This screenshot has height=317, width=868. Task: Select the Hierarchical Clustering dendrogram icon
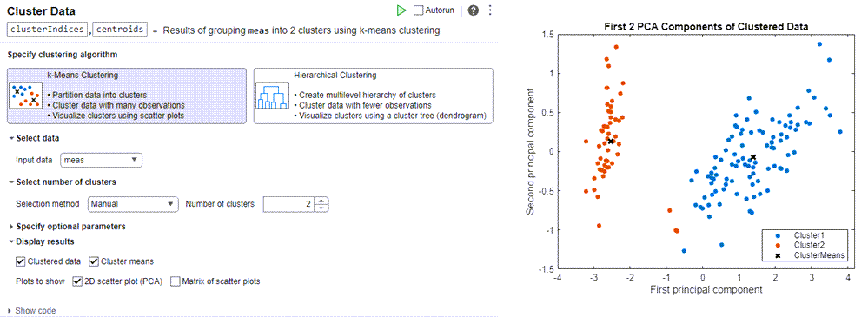272,96
